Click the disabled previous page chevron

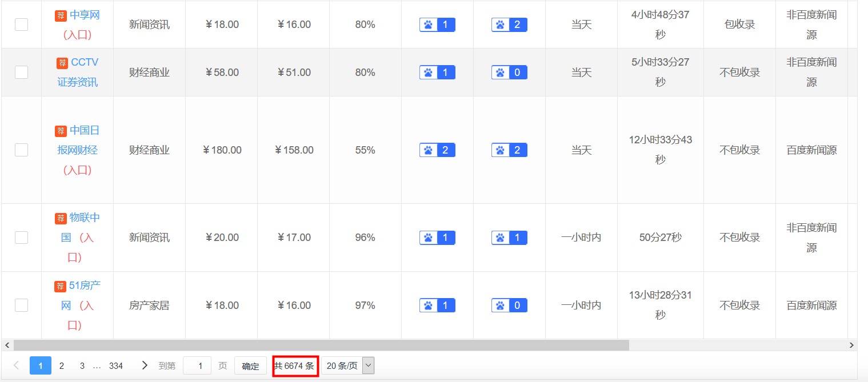16,365
